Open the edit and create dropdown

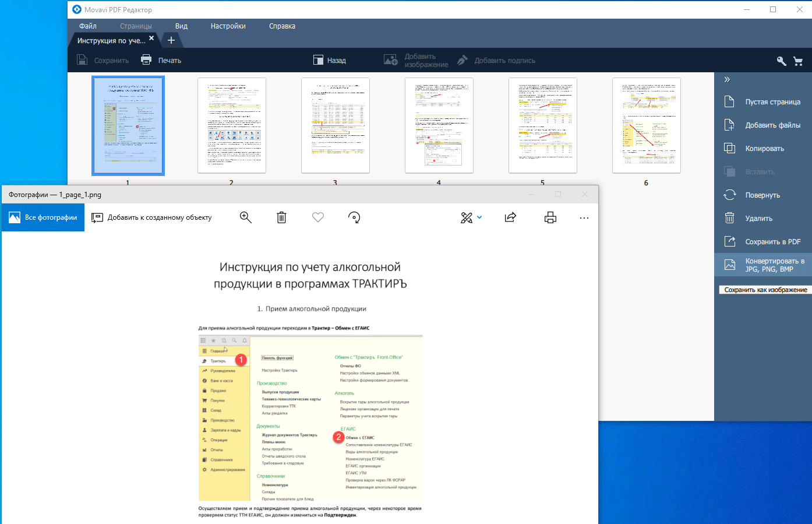471,217
